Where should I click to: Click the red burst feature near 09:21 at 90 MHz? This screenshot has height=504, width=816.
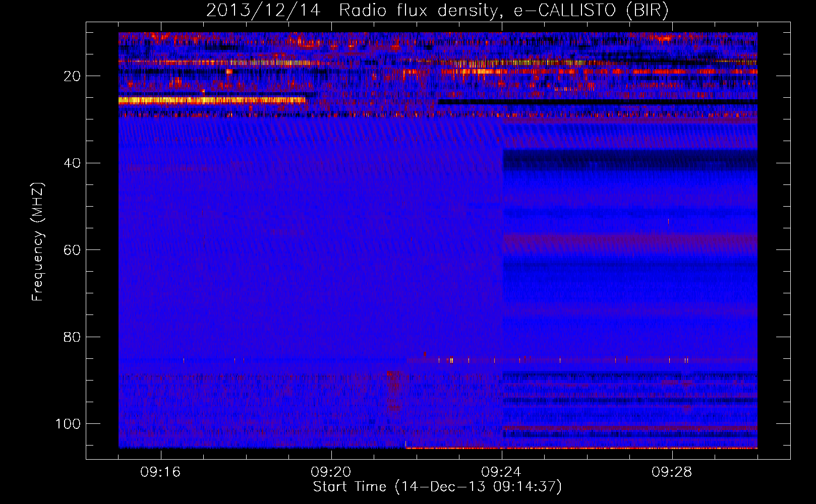coord(394,392)
